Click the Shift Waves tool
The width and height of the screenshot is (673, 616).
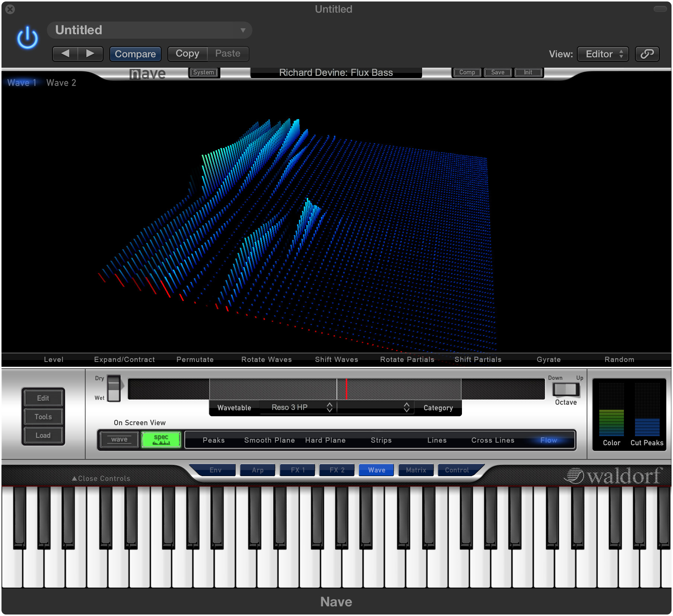pos(336,359)
